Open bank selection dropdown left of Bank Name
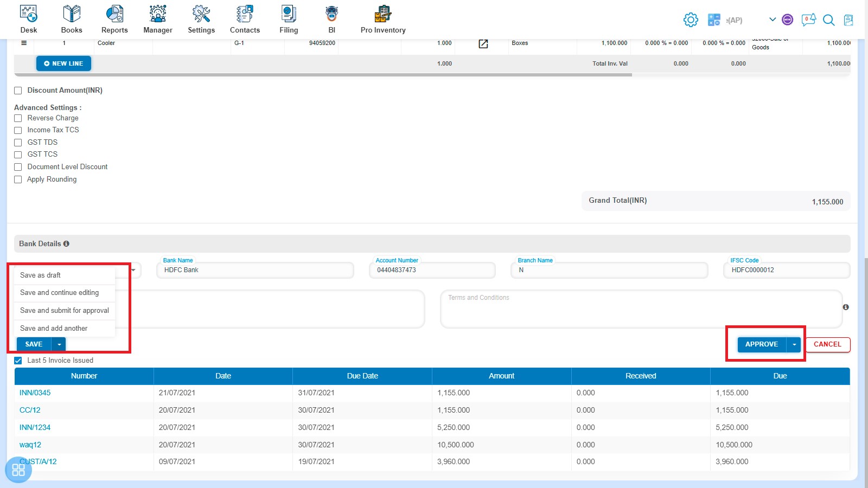This screenshot has width=868, height=488. [x=133, y=270]
